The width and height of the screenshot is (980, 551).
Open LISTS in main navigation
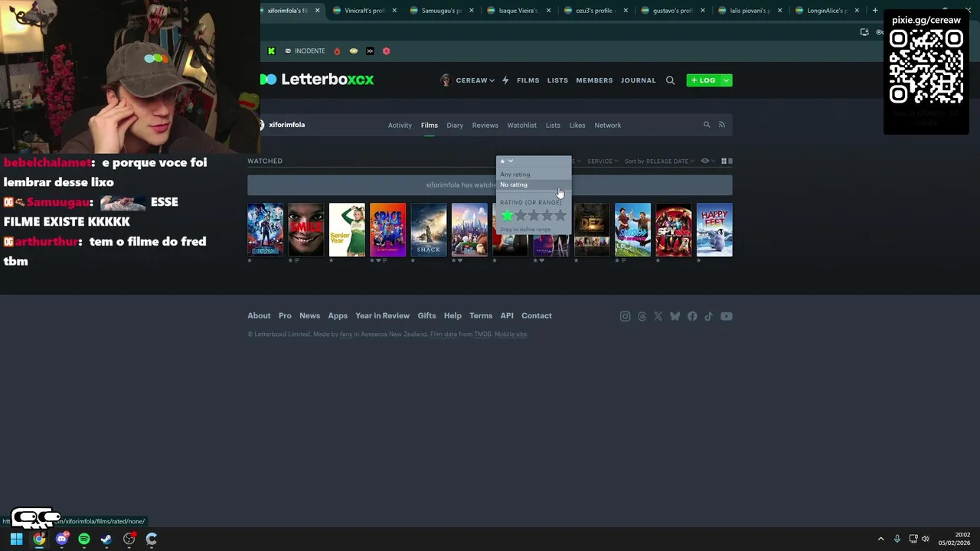[557, 80]
